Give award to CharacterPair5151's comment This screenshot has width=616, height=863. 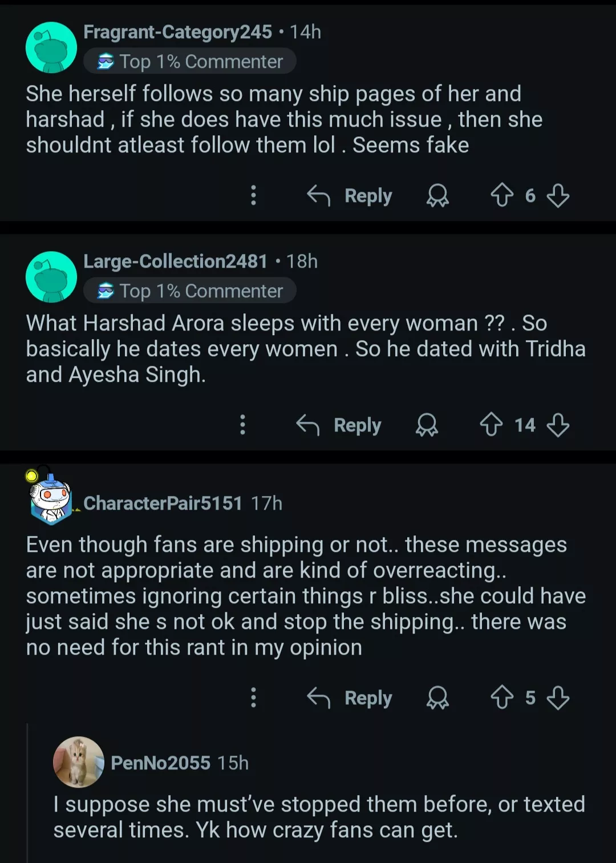click(437, 697)
